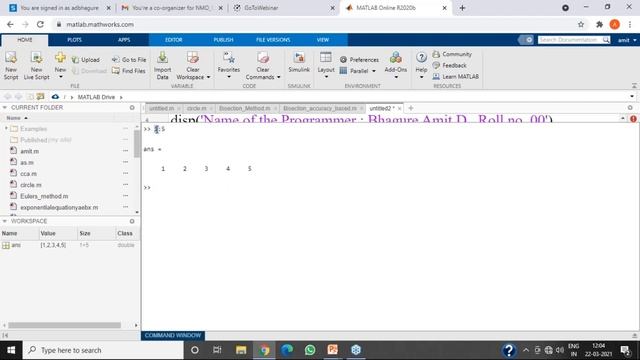Open the New file dropdown
The width and height of the screenshot is (640, 360).
coord(60,66)
